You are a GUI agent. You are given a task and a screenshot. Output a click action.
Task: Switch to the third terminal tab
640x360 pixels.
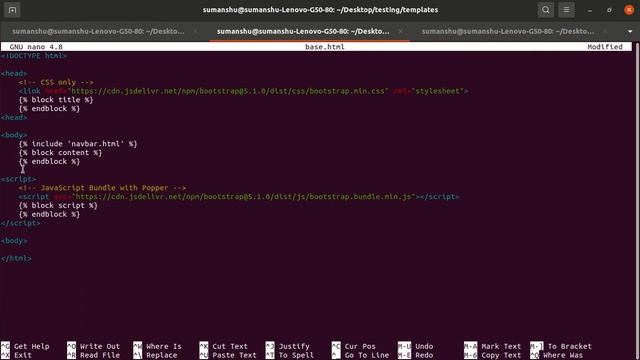(x=508, y=31)
